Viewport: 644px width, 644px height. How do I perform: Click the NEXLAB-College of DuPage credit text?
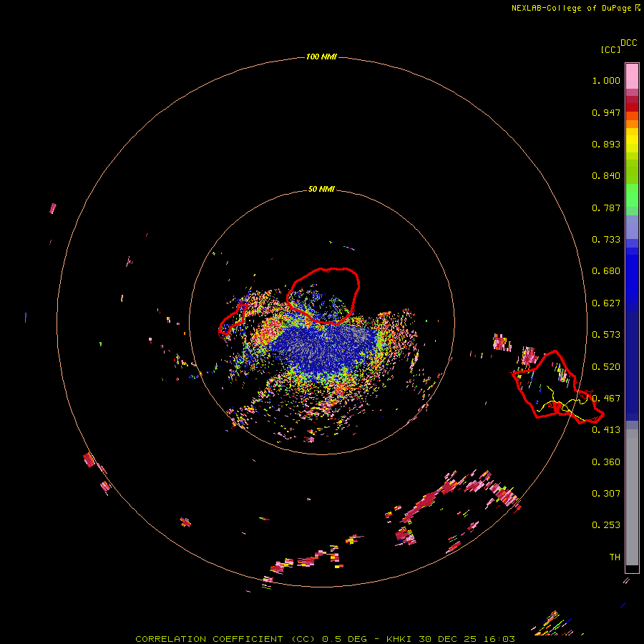click(x=571, y=8)
